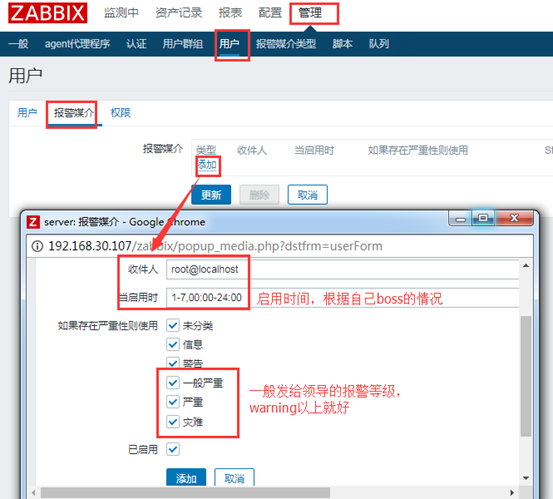Viewport: 553px width, 499px height.
Task: Switch to the 权限 tab
Action: point(121,112)
